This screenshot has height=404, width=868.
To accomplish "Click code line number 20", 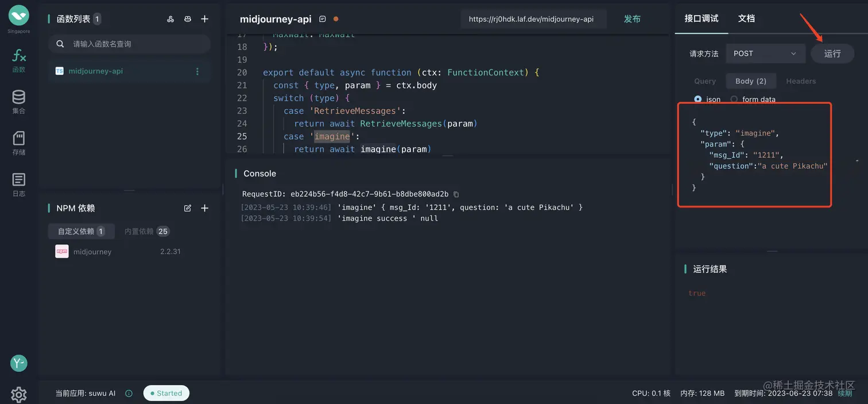I will [242, 72].
